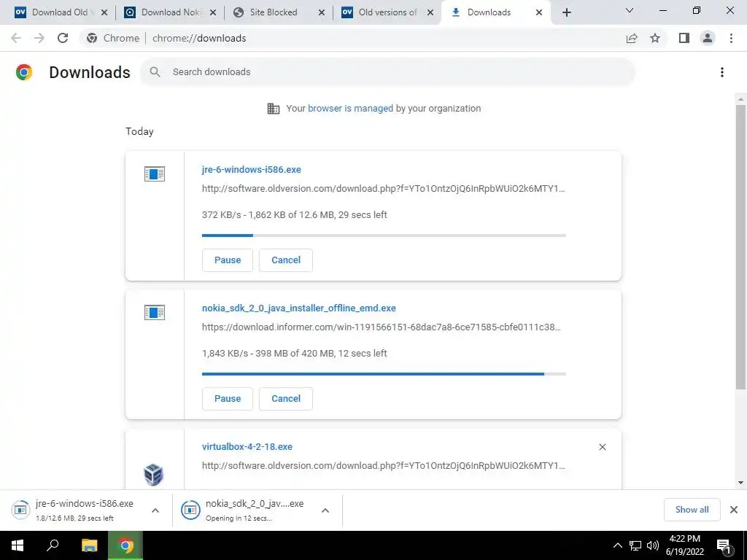Open jre-6-windows-i586.exe file link

(251, 169)
